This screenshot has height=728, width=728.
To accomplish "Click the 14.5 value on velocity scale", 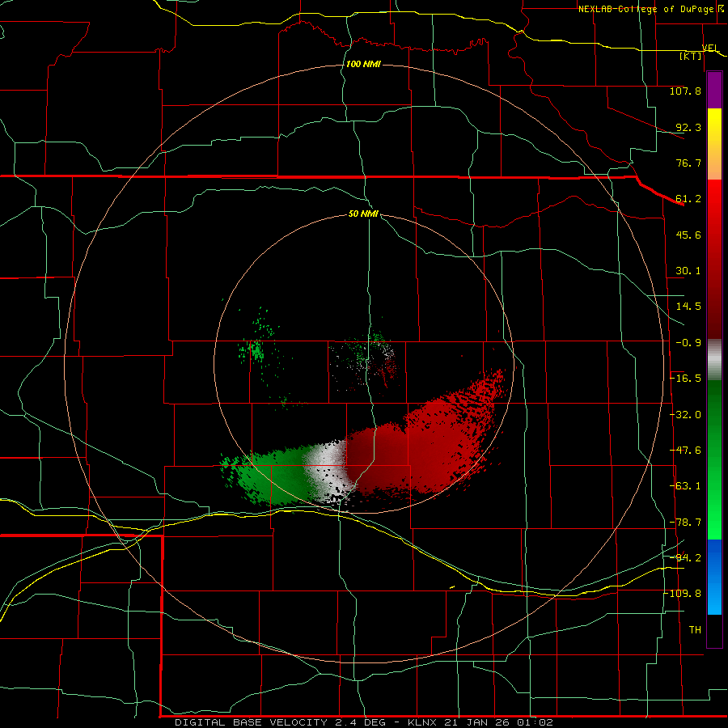I will tap(688, 307).
